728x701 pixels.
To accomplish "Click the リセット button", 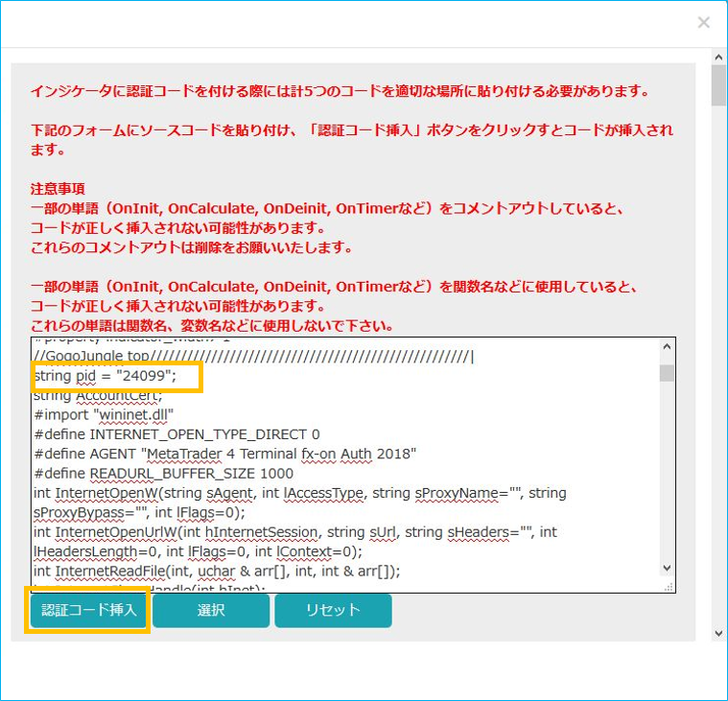I will coord(333,610).
